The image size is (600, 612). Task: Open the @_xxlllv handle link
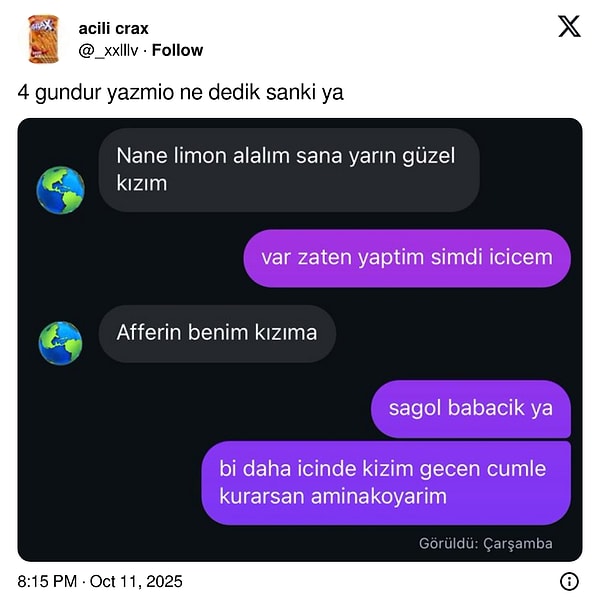click(108, 50)
